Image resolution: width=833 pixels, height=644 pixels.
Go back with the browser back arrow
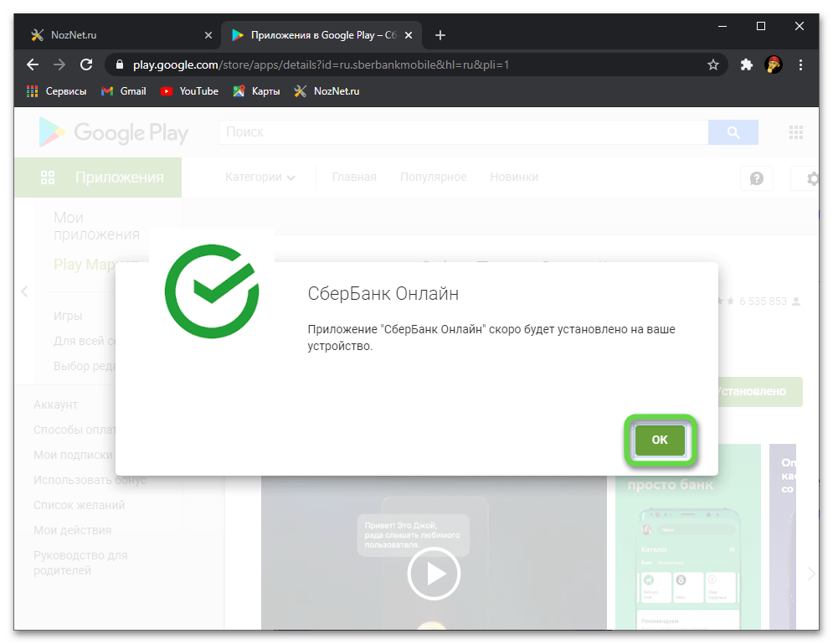click(33, 64)
